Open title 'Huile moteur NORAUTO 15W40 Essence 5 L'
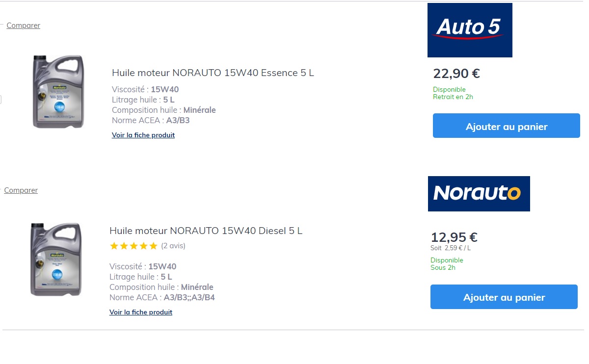The height and width of the screenshot is (364, 589). 213,73
